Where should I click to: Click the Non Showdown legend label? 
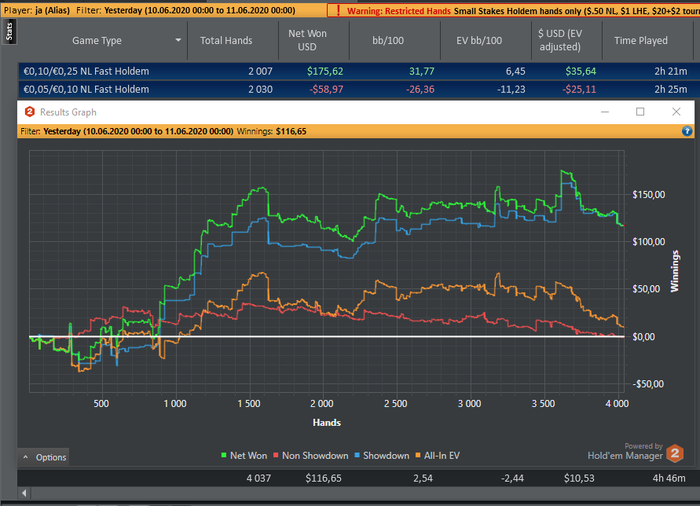pyautogui.click(x=315, y=456)
